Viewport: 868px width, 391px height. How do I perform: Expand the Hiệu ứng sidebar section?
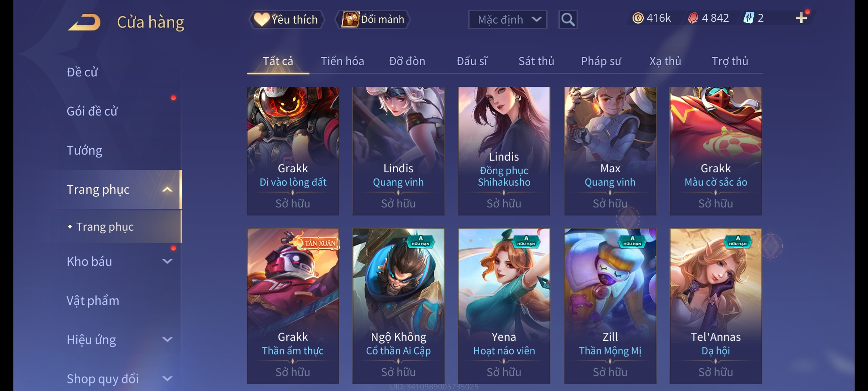[167, 340]
